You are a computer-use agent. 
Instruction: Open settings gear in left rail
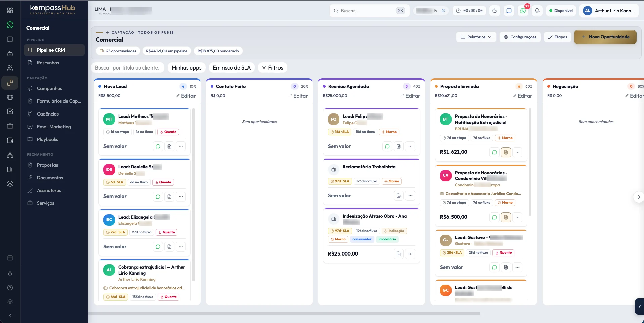pyautogui.click(x=10, y=302)
